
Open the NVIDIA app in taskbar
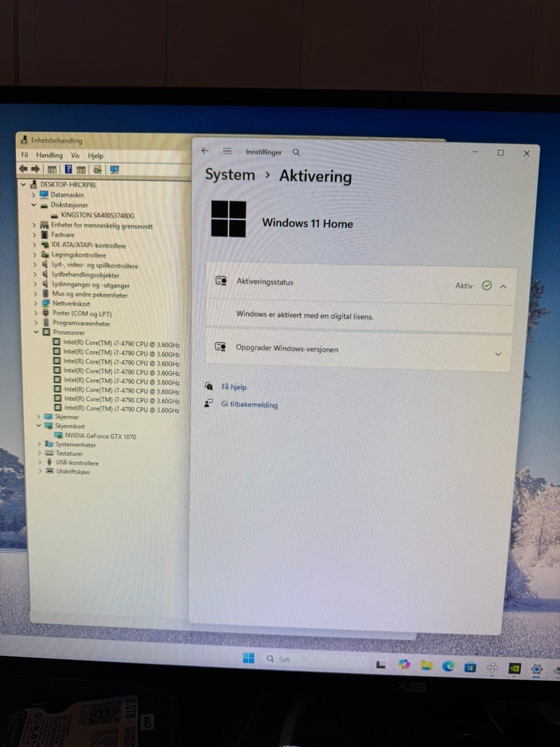click(x=514, y=669)
